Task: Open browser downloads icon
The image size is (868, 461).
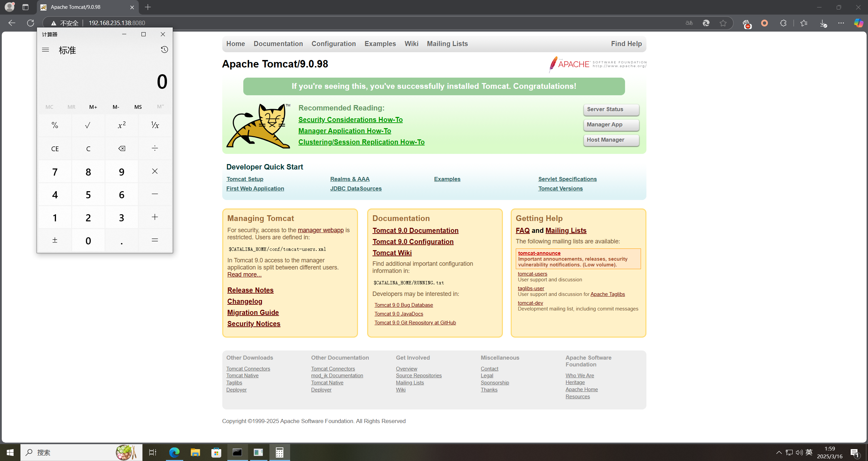Action: coord(823,23)
